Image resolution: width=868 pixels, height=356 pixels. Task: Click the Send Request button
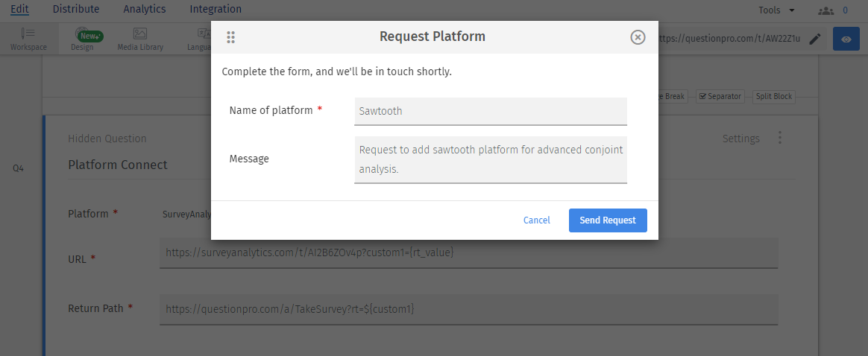(608, 220)
